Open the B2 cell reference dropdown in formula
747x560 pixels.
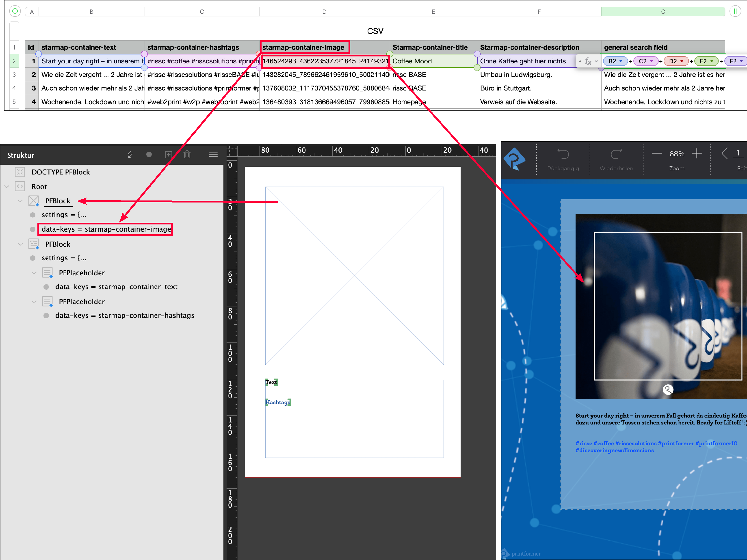pyautogui.click(x=621, y=61)
